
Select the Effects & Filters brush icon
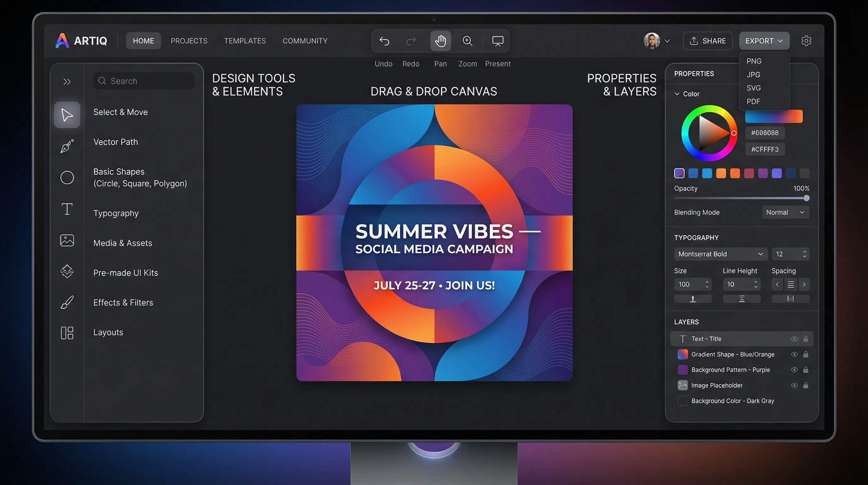coord(67,302)
